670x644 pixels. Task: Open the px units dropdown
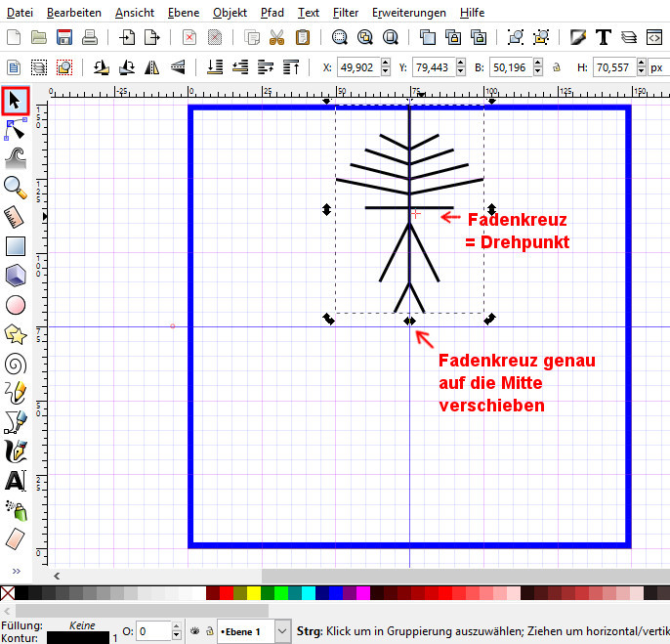point(658,67)
